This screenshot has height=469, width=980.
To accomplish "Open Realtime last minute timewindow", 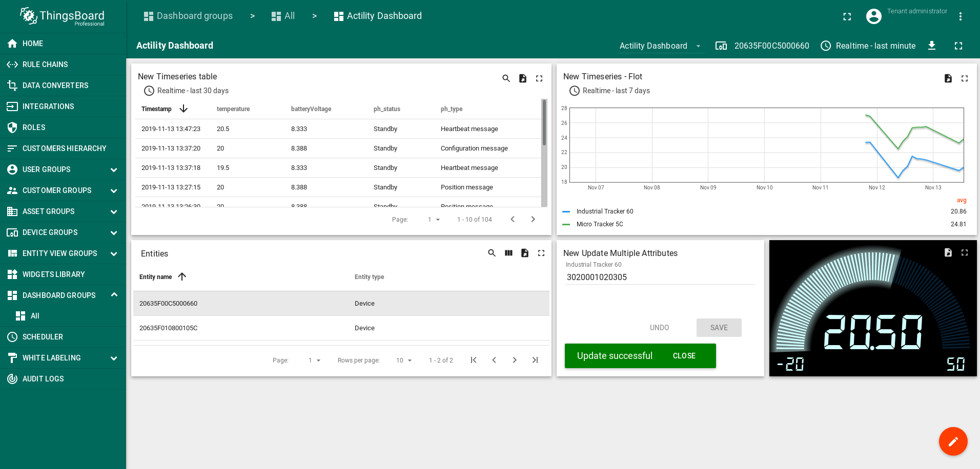I will [x=868, y=46].
